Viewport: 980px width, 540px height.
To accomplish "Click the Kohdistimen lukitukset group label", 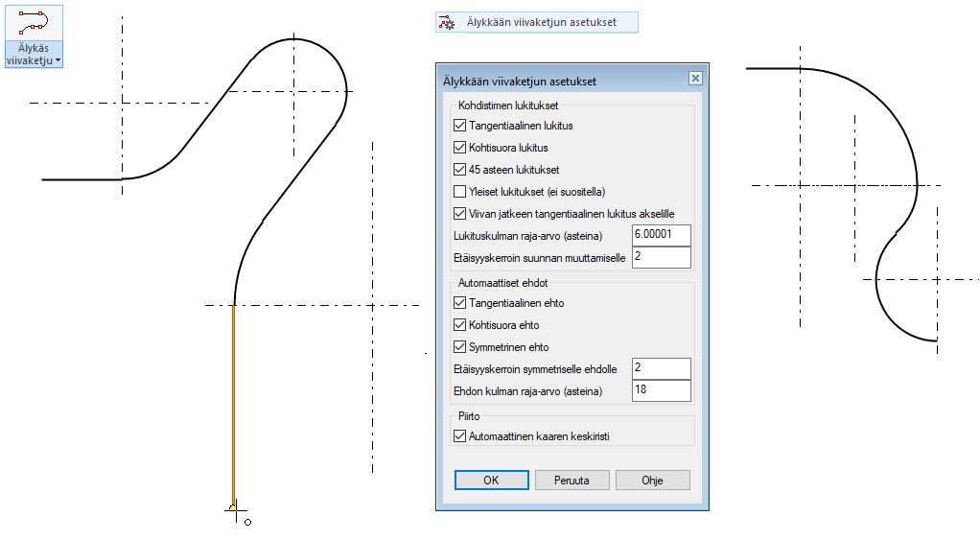I will pyautogui.click(x=508, y=106).
